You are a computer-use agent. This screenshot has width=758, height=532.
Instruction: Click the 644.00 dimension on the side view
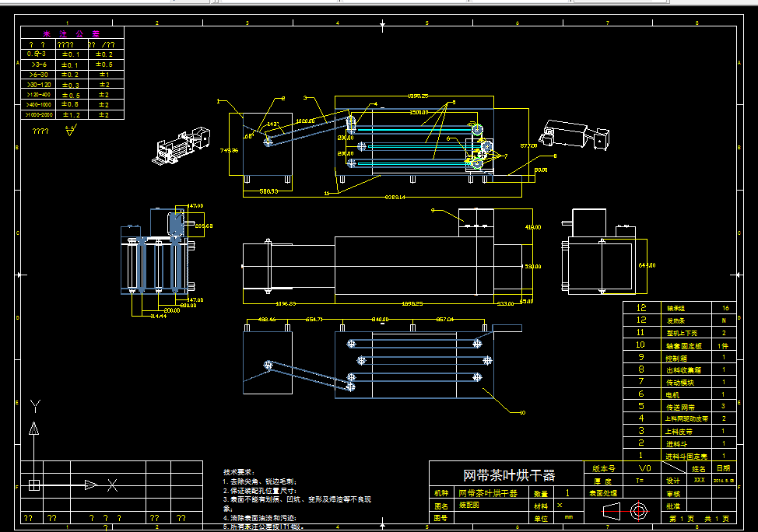pos(647,265)
